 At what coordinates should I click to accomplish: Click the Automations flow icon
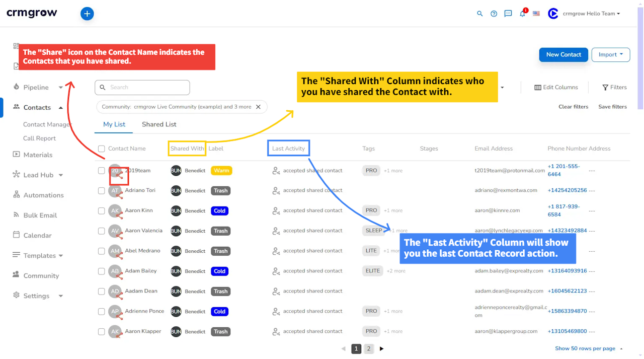16,195
